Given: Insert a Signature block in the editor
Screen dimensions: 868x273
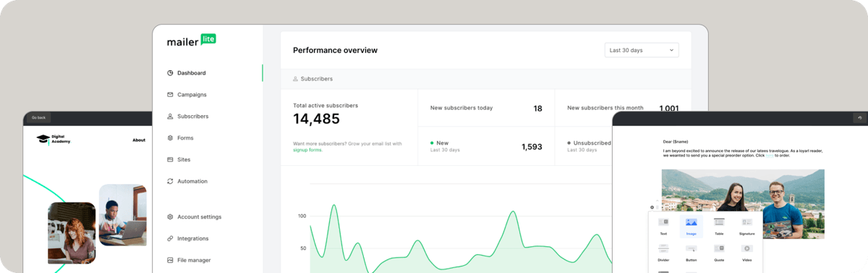Looking at the screenshot, I should [x=747, y=227].
